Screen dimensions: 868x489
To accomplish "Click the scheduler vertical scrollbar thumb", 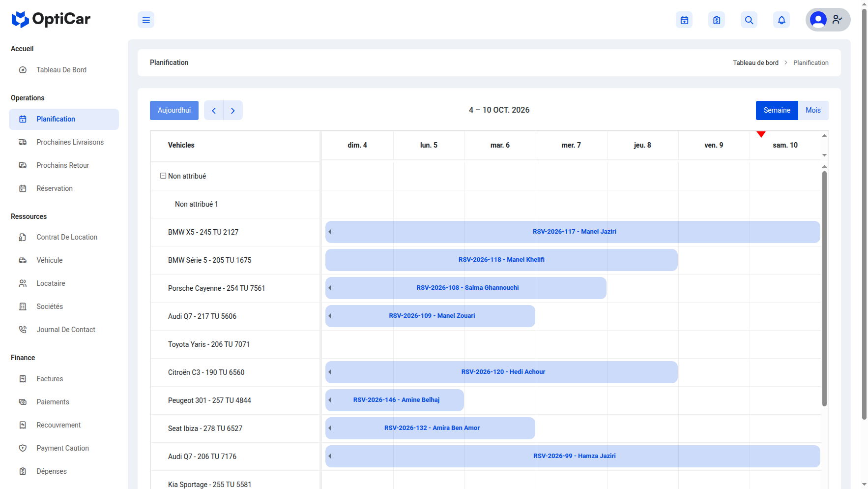I will (824, 288).
